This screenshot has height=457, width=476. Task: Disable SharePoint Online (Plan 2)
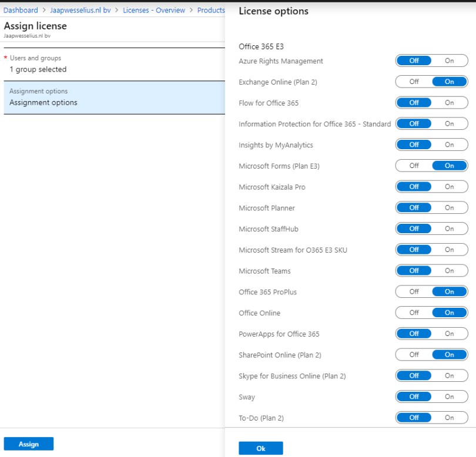pos(414,355)
